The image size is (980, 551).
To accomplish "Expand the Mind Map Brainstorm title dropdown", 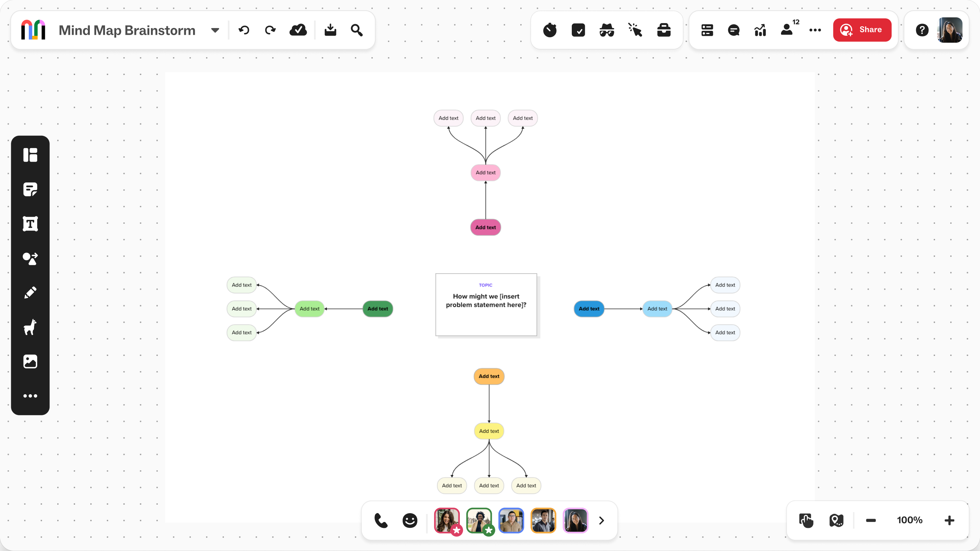I will click(215, 30).
